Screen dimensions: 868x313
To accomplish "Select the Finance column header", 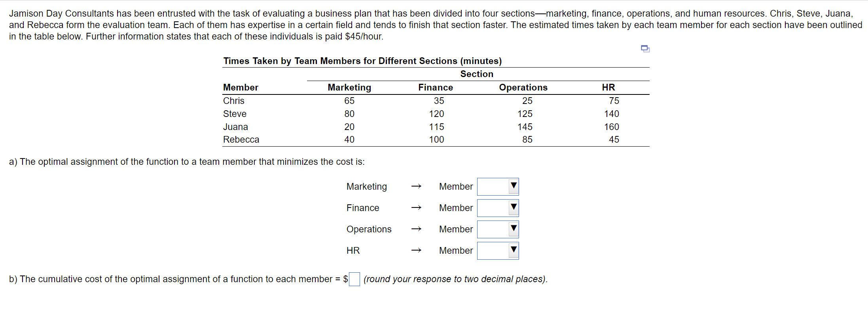I will click(x=436, y=87).
